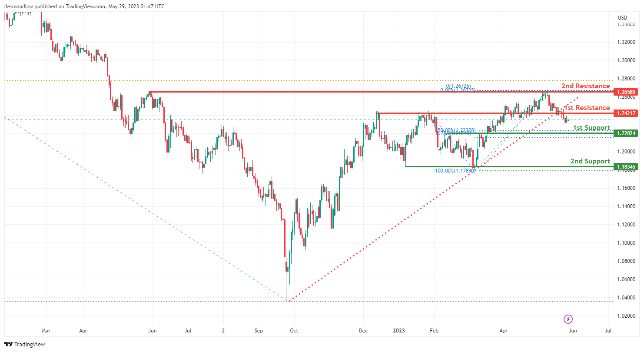Viewport: 644px width, 352px height.
Task: Click the 2023 label on time axis
Action: 398,331
